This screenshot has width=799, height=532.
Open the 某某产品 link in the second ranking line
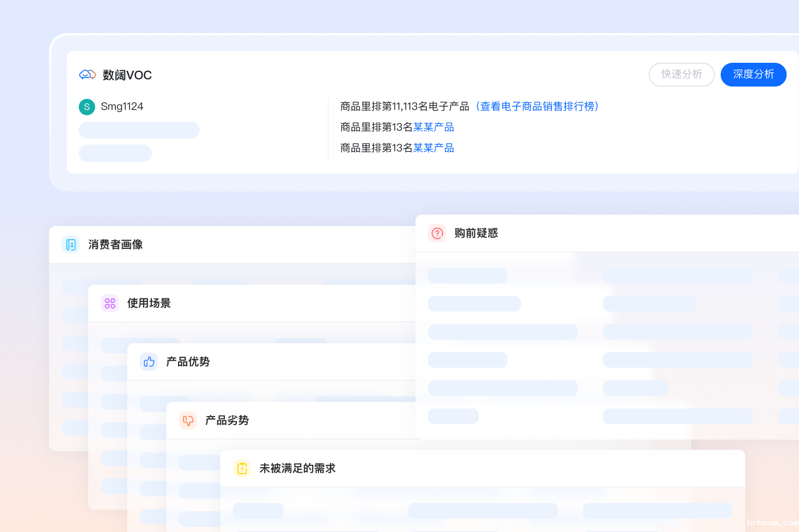(x=434, y=127)
